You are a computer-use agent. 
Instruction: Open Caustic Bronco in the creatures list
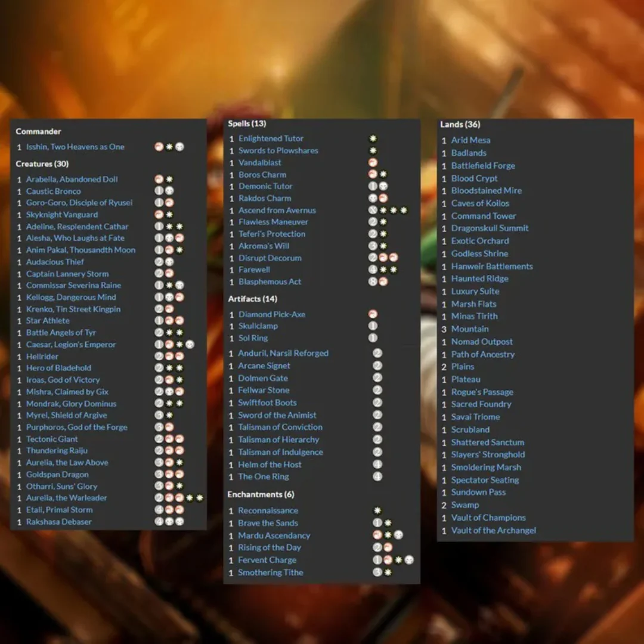pyautogui.click(x=54, y=191)
